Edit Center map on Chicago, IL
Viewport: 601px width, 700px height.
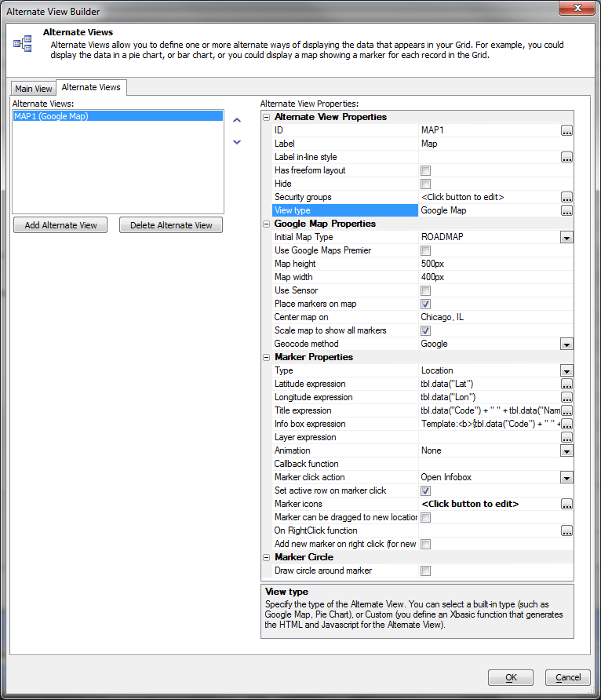pyautogui.click(x=496, y=317)
